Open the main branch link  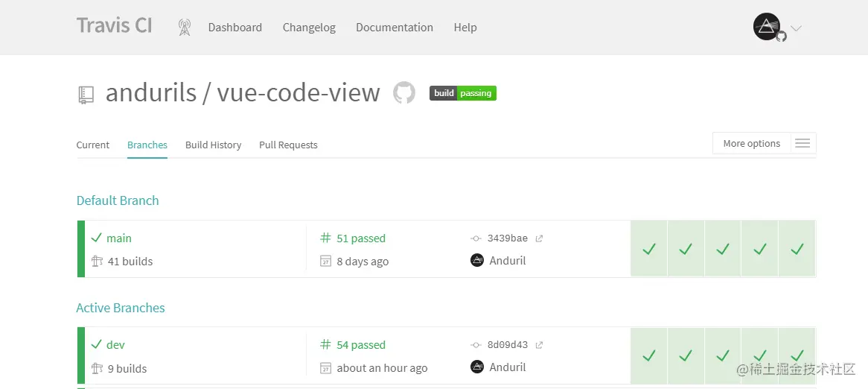[x=119, y=238]
